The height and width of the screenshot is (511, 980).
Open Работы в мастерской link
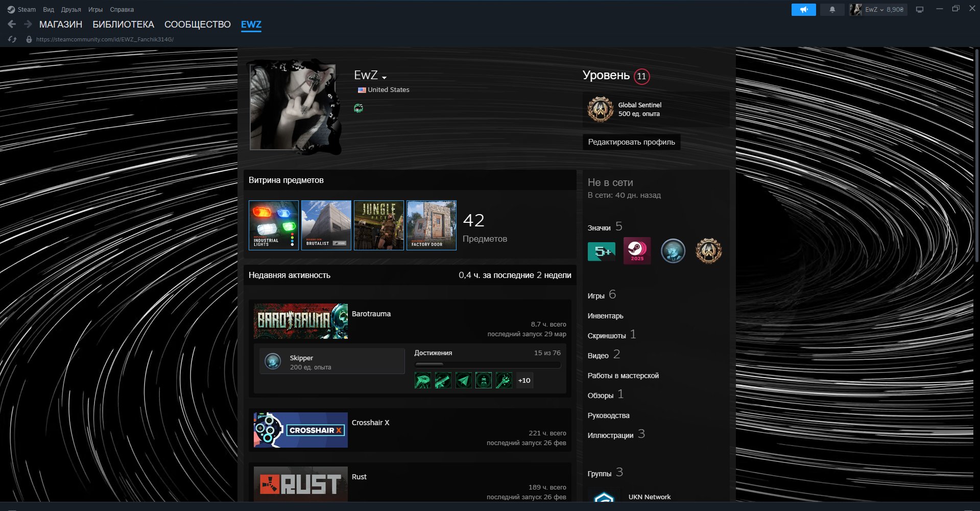tap(623, 376)
